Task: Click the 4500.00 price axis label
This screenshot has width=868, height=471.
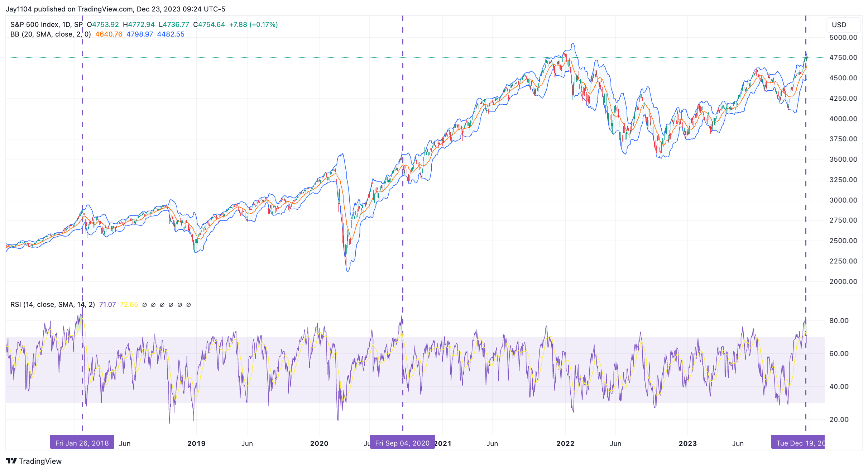Action: click(843, 78)
